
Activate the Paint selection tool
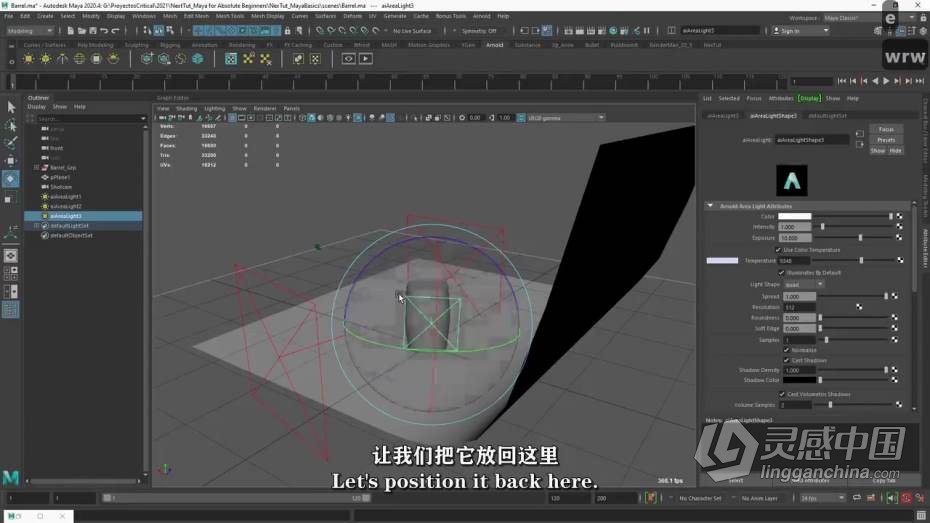tap(11, 143)
